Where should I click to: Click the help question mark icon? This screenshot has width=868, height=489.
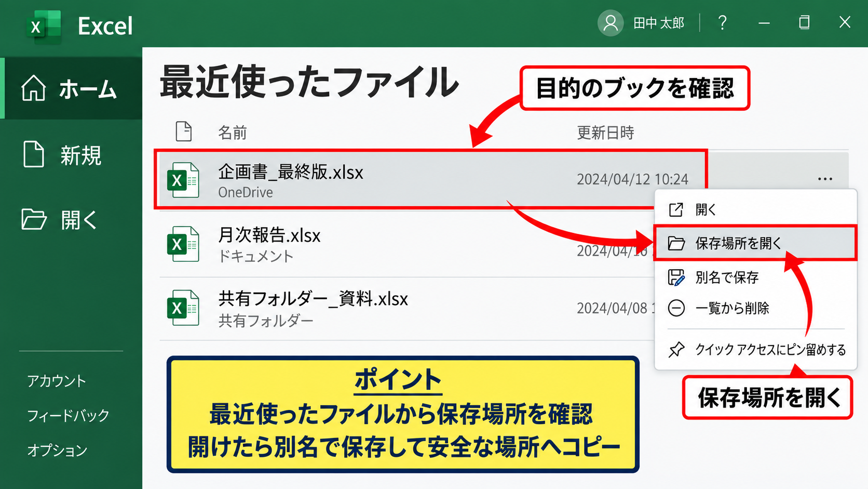(x=722, y=23)
